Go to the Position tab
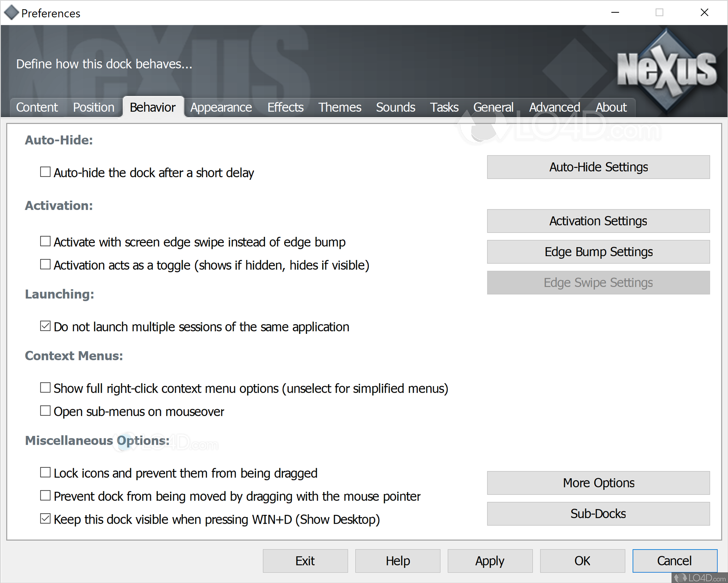Image resolution: width=728 pixels, height=583 pixels. pyautogui.click(x=93, y=107)
